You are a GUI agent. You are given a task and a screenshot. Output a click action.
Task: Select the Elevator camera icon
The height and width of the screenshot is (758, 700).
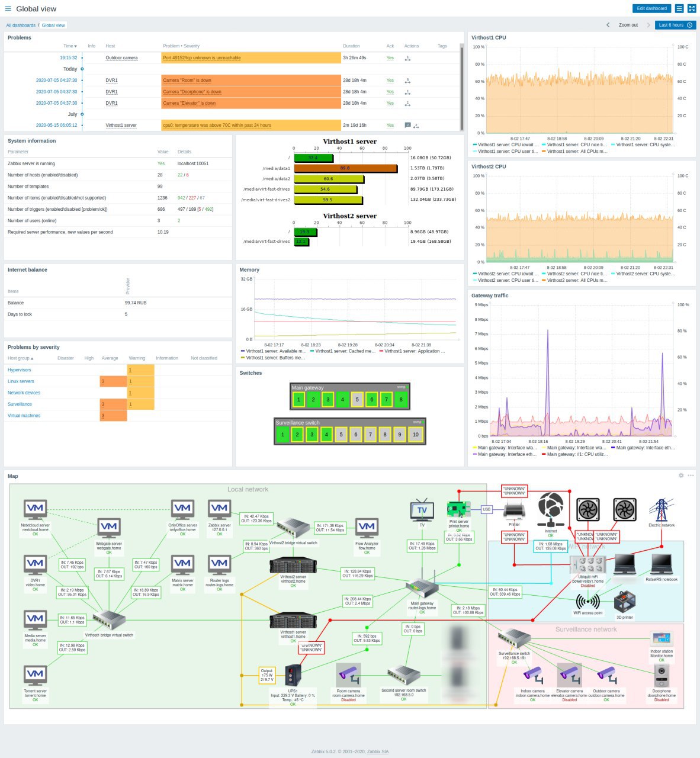coord(569,675)
